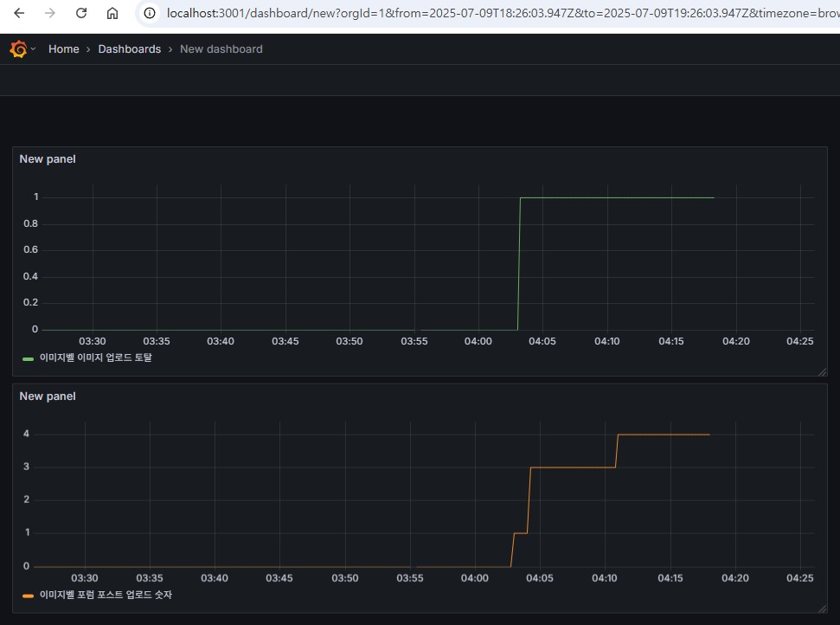The image size is (840, 625).
Task: Select the New dashboard breadcrumb
Action: [x=221, y=49]
